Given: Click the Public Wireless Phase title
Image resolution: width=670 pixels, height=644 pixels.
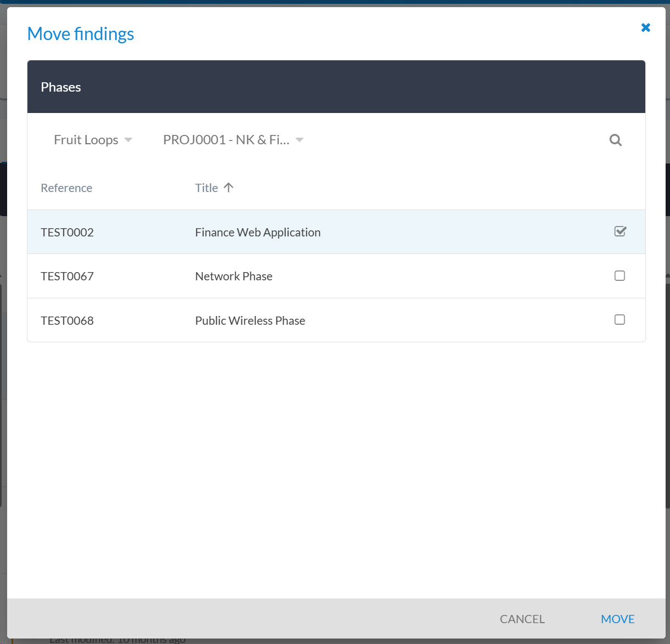Looking at the screenshot, I should 250,321.
